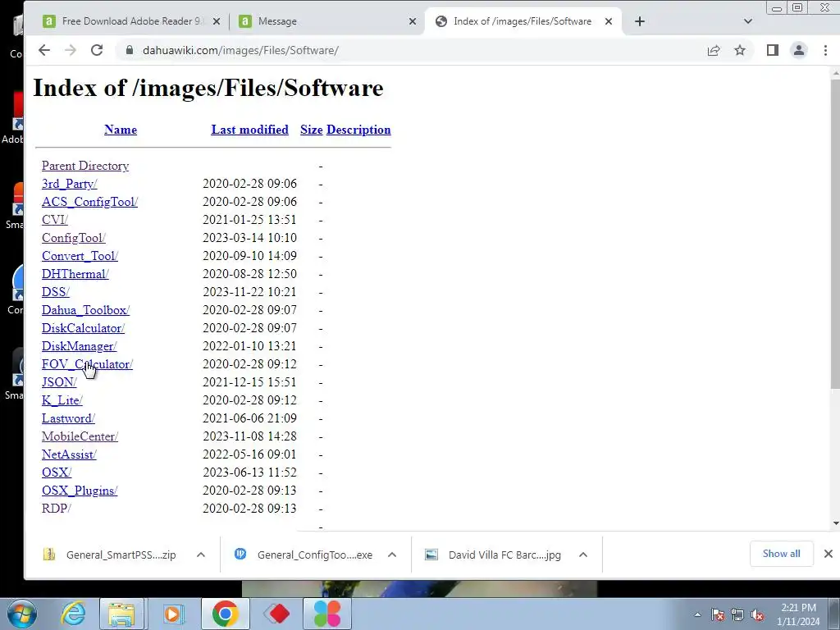The image size is (840, 630).
Task: Open the OSX_Plugins/ folder
Action: 80,491
